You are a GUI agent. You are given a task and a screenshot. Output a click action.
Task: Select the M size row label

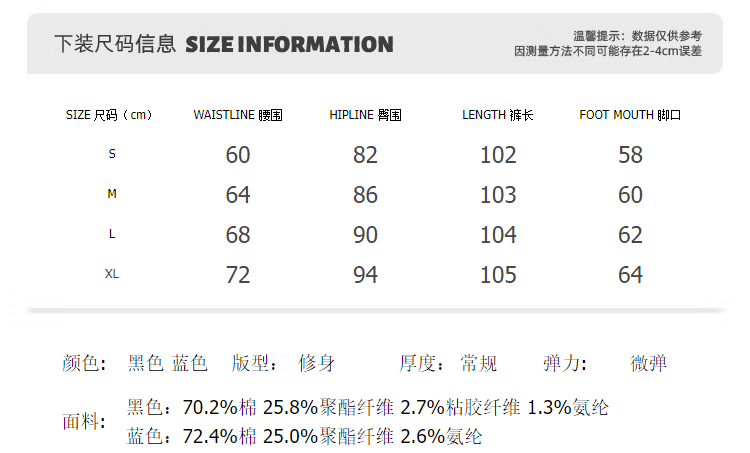112,194
